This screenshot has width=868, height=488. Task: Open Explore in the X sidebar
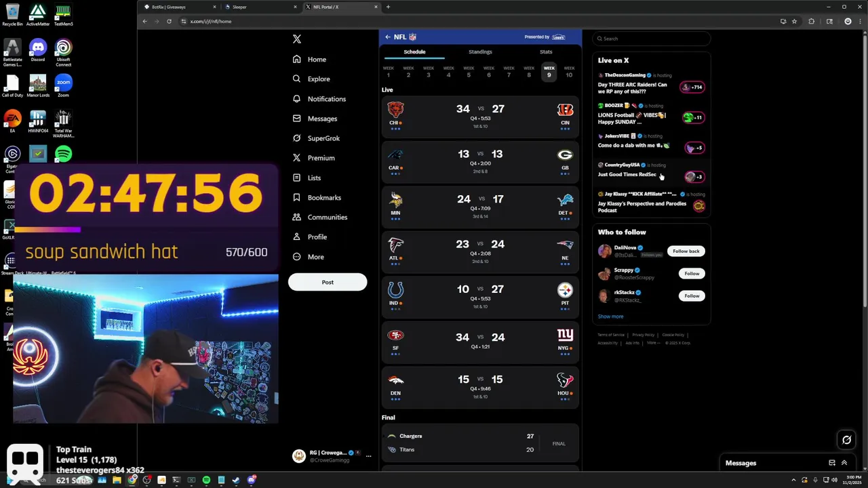click(x=311, y=79)
